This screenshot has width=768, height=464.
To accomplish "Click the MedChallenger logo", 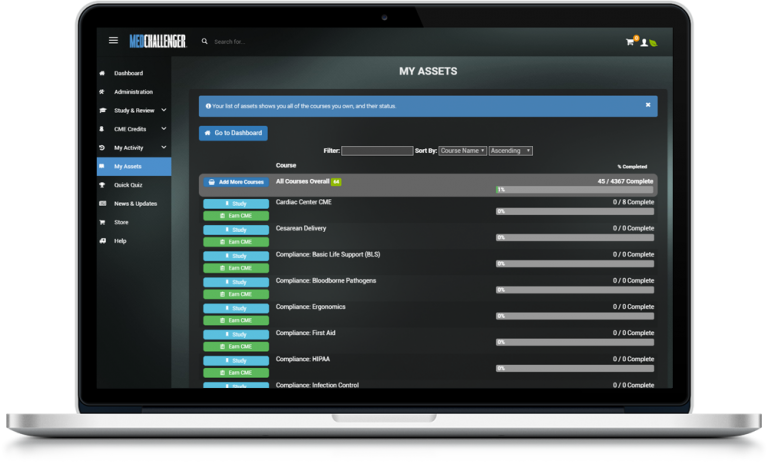I will (158, 42).
